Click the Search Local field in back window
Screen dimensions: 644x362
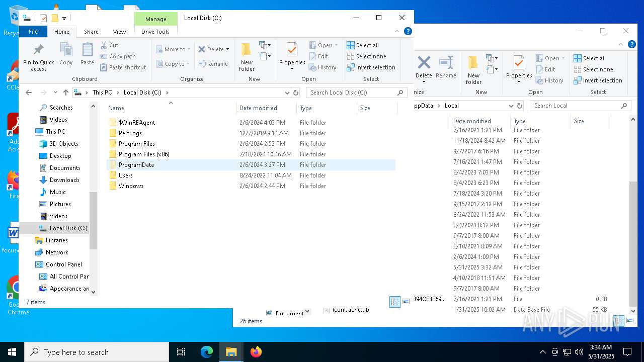tap(581, 106)
